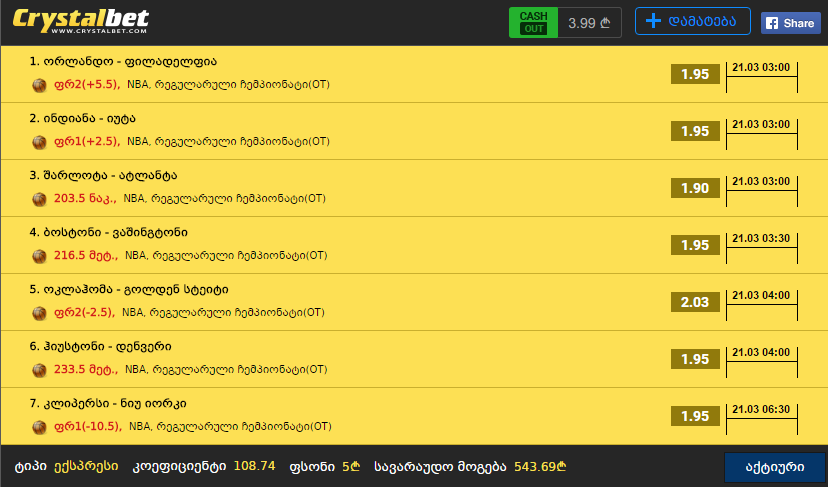Viewport: 828px width, 487px height.
Task: Click the basketball icon for შარლოტა - ატლანტა
Action: coord(39,199)
